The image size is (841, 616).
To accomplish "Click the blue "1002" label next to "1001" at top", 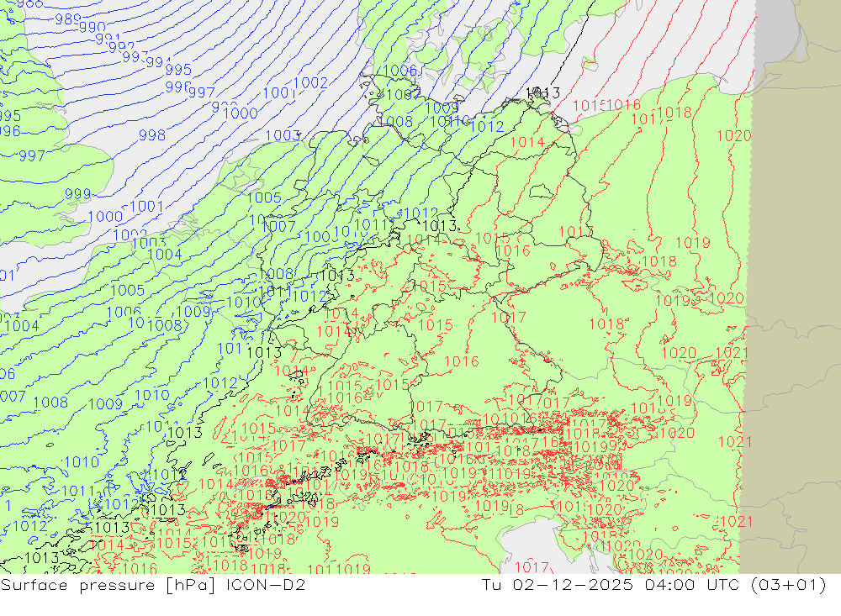I will tap(310, 83).
